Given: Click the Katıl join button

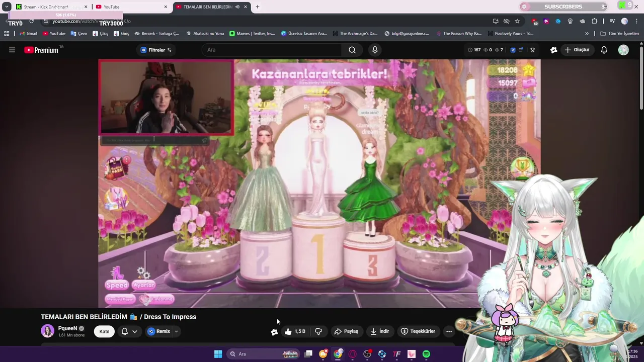Looking at the screenshot, I should click(104, 331).
